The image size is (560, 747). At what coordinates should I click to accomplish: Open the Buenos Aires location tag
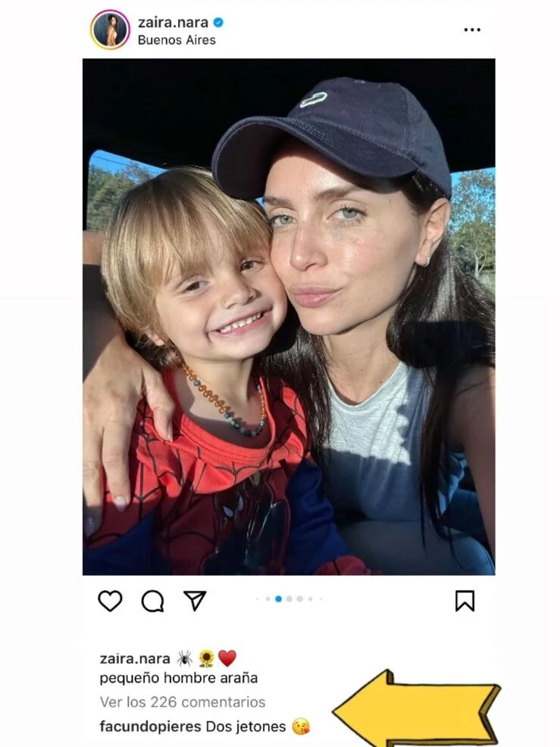pyautogui.click(x=177, y=40)
